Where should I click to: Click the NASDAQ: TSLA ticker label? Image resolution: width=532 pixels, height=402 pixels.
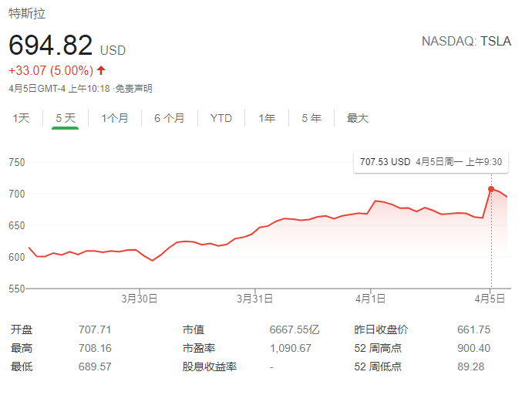pos(466,41)
